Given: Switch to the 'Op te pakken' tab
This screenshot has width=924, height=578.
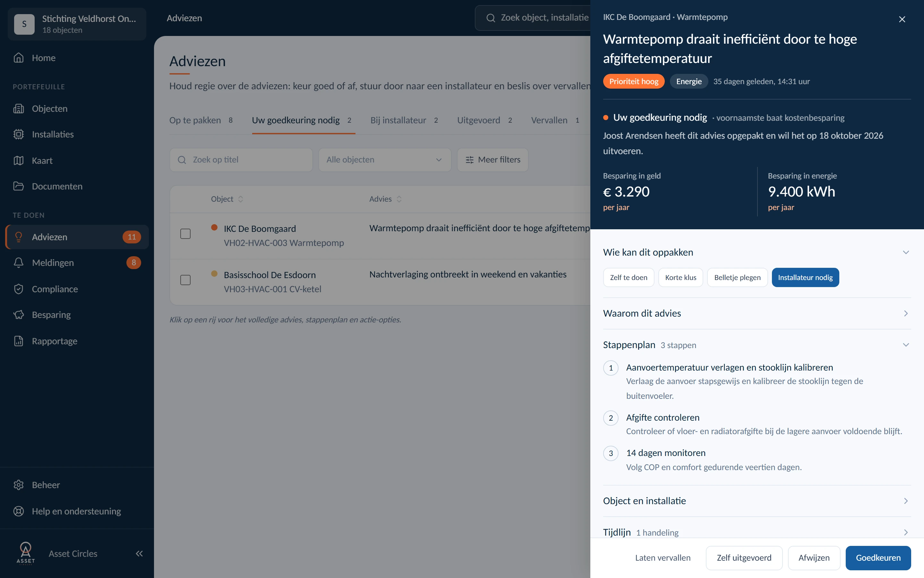Looking at the screenshot, I should (201, 120).
